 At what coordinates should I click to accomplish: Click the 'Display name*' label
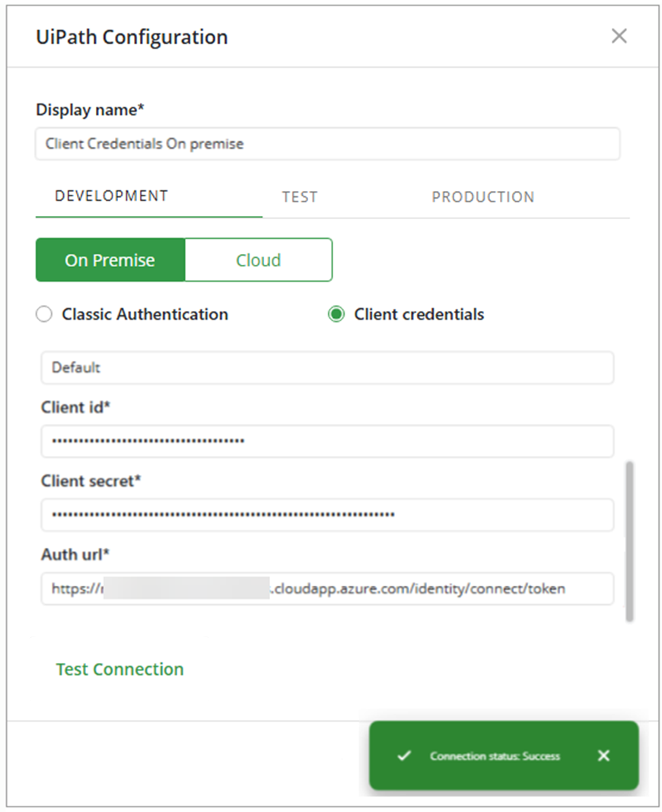pos(90,110)
